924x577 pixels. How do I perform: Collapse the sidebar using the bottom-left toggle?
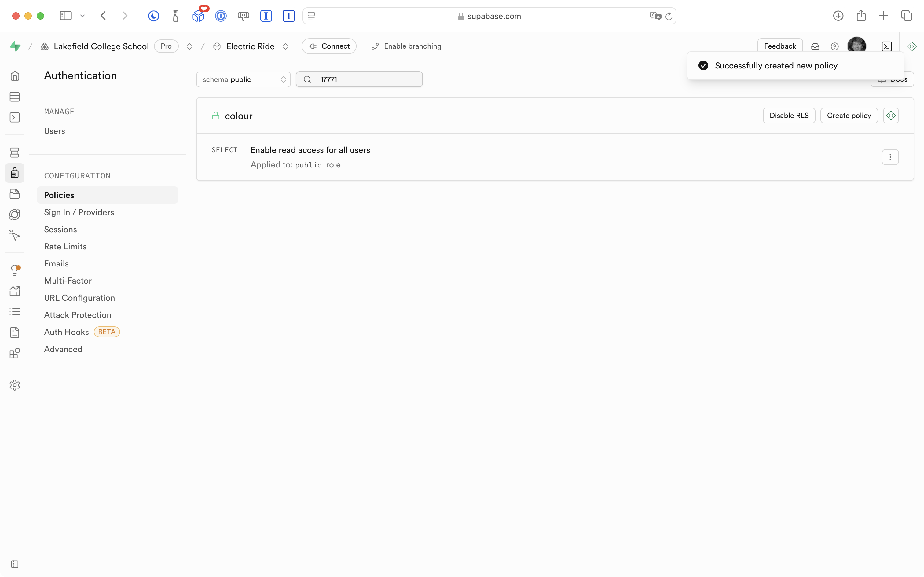[14, 564]
